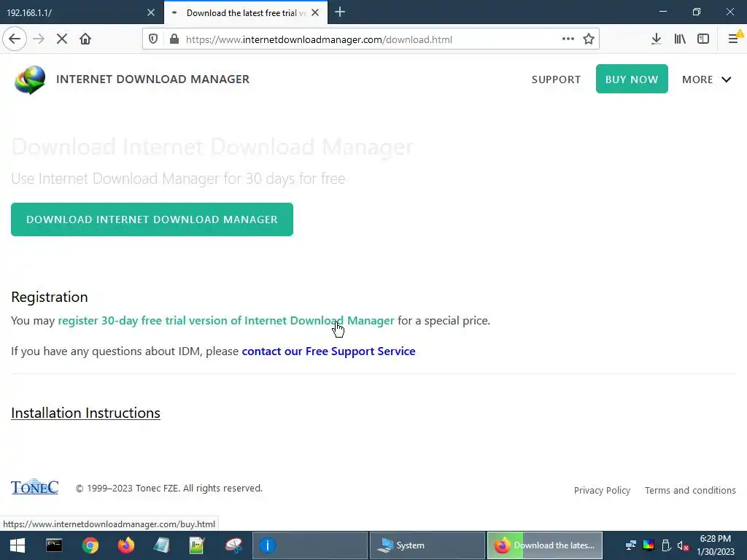Select the Download the latest free trial tab

click(x=246, y=12)
